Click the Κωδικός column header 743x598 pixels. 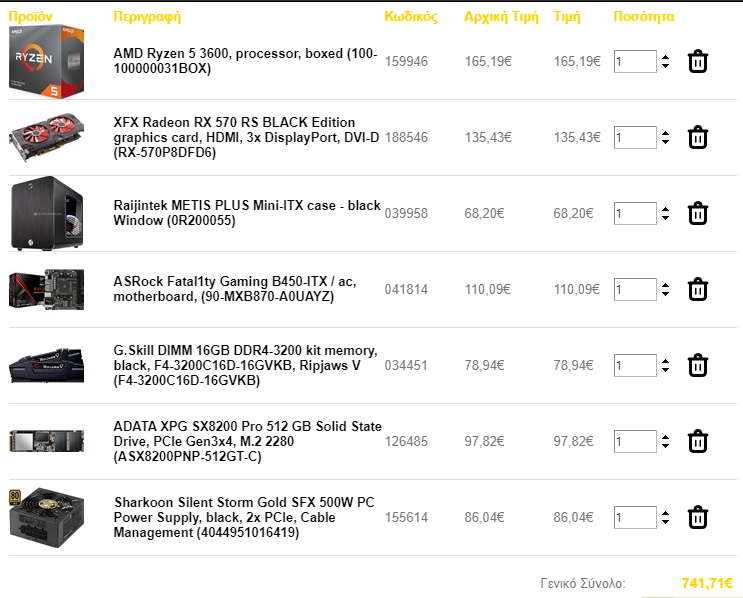tap(411, 17)
